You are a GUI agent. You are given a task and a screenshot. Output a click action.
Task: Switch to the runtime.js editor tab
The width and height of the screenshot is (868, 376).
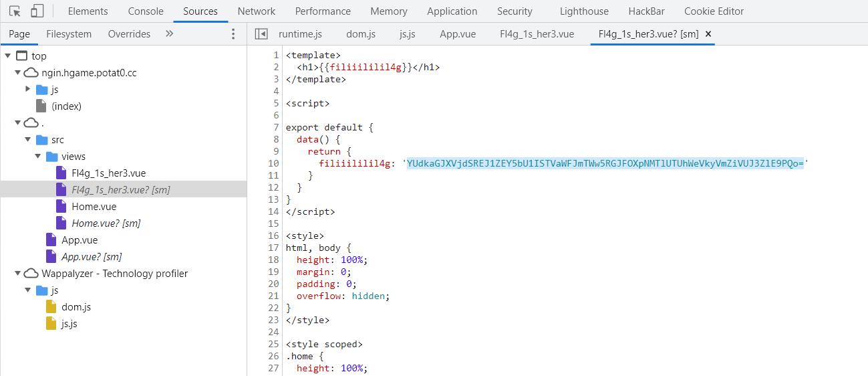click(x=300, y=34)
